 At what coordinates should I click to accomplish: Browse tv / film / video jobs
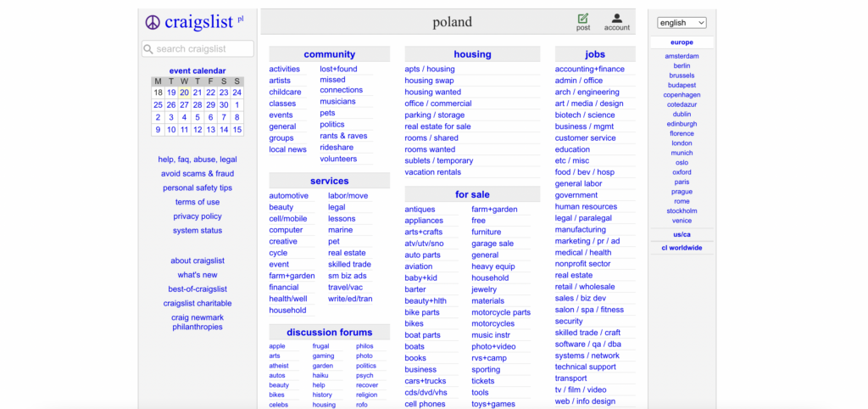coord(581,389)
